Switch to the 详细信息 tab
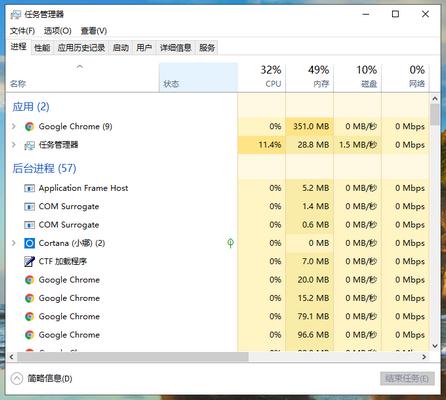This screenshot has width=446, height=400. 176,48
